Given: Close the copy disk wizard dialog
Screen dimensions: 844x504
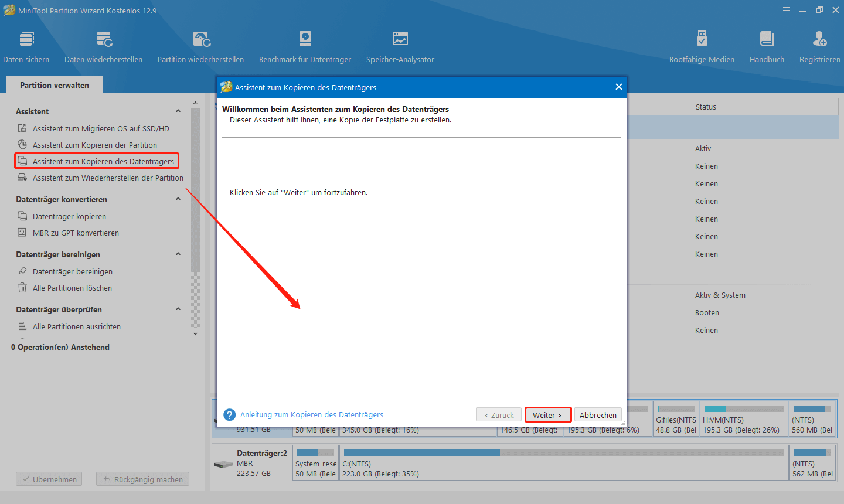Looking at the screenshot, I should pos(618,87).
